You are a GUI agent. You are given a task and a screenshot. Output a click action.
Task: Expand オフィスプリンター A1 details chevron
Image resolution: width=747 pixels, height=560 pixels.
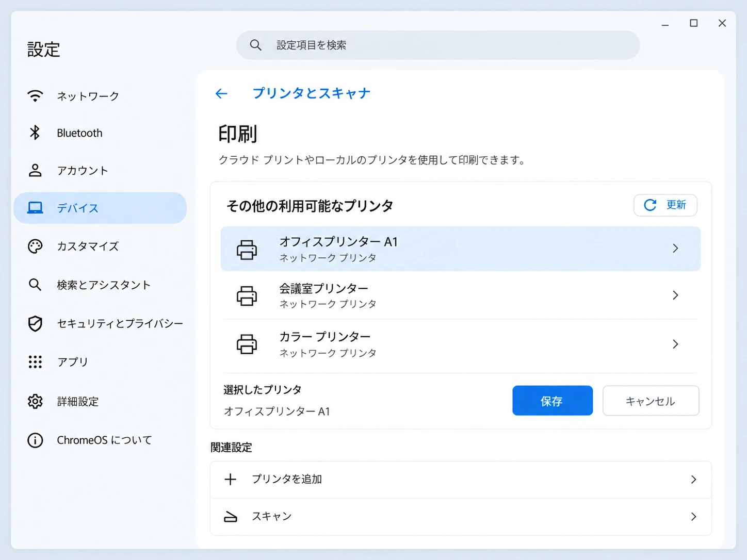(x=675, y=249)
